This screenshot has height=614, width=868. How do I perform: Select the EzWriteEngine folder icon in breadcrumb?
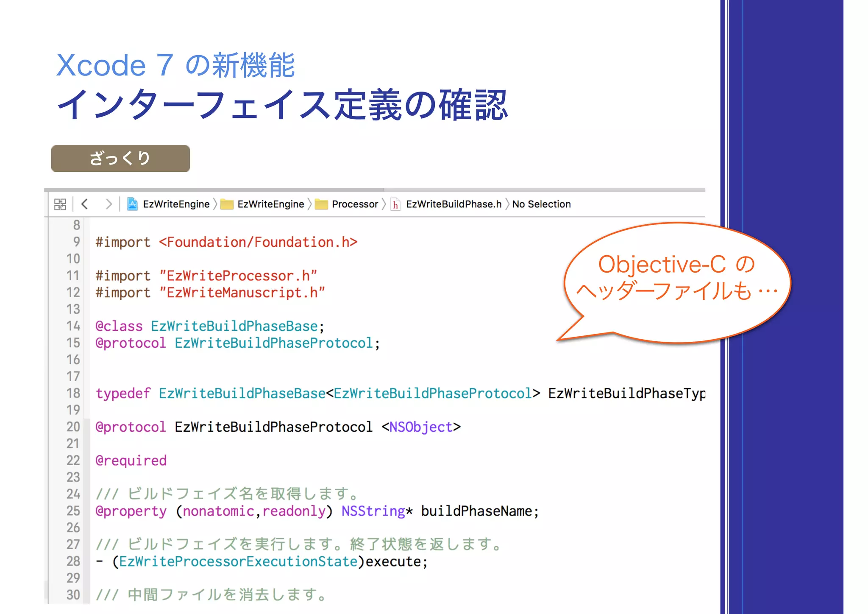pyautogui.click(x=227, y=204)
